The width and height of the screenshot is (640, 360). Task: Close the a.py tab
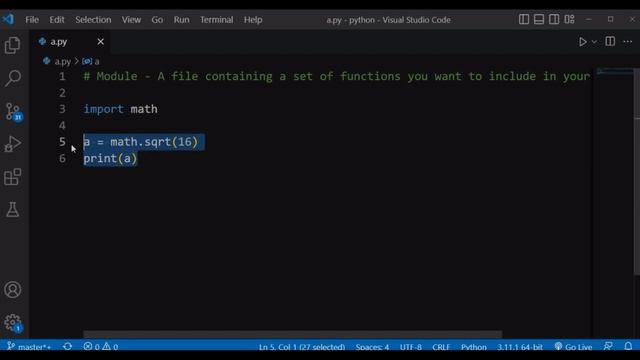coord(100,42)
